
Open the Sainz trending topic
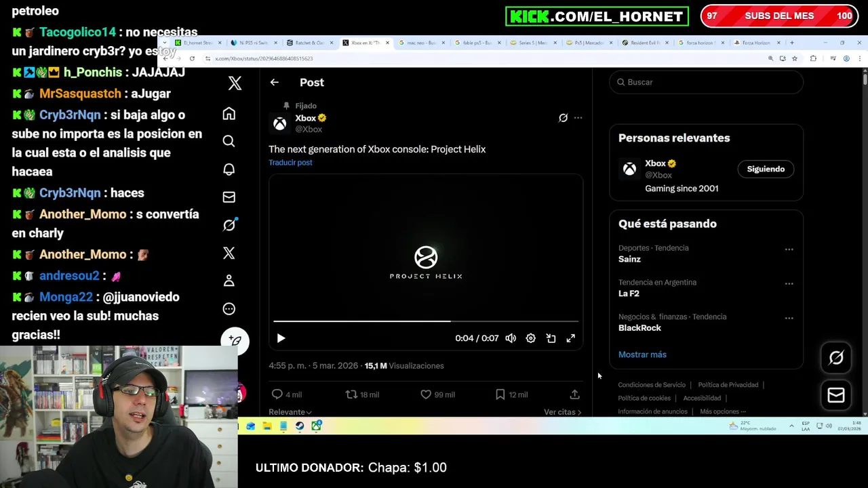pos(629,259)
